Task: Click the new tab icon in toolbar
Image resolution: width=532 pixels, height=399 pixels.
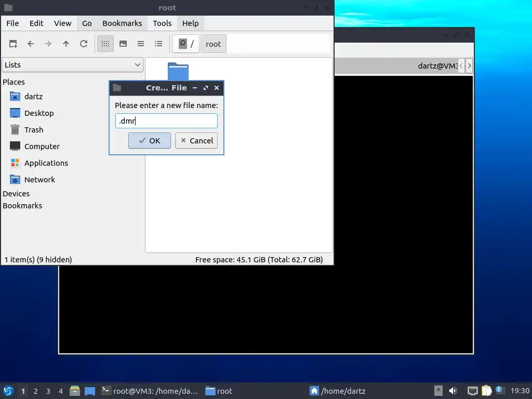Action: (x=13, y=44)
